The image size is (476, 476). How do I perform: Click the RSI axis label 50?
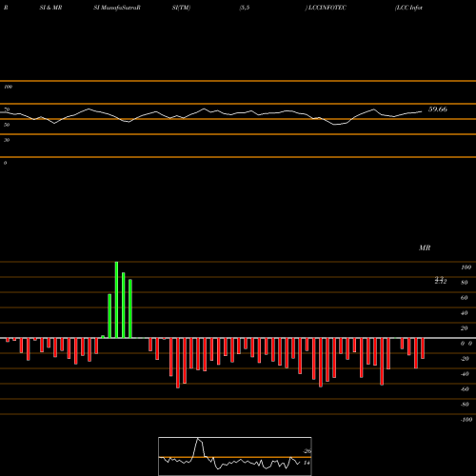pyautogui.click(x=7, y=125)
